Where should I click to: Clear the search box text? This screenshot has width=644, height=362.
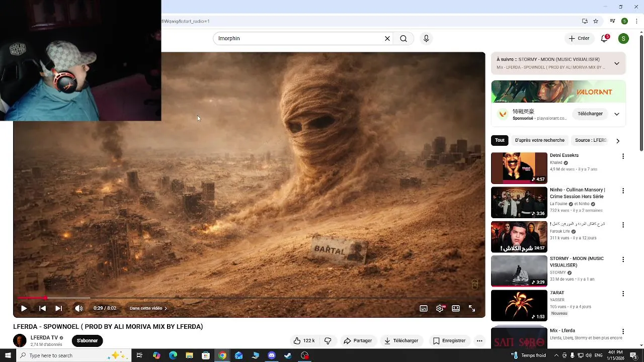pos(387,38)
